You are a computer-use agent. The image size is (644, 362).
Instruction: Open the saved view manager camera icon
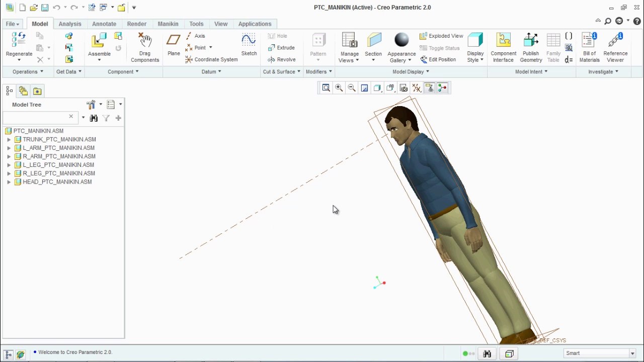[404, 88]
